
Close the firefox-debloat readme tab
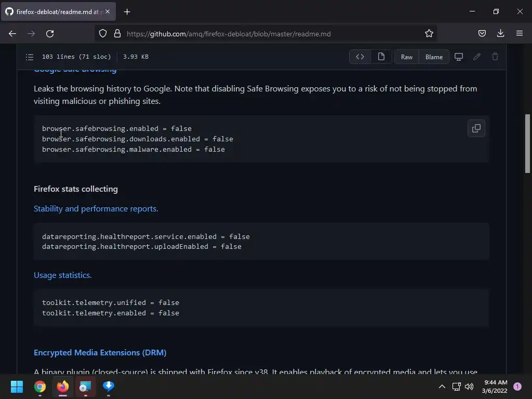108,11
